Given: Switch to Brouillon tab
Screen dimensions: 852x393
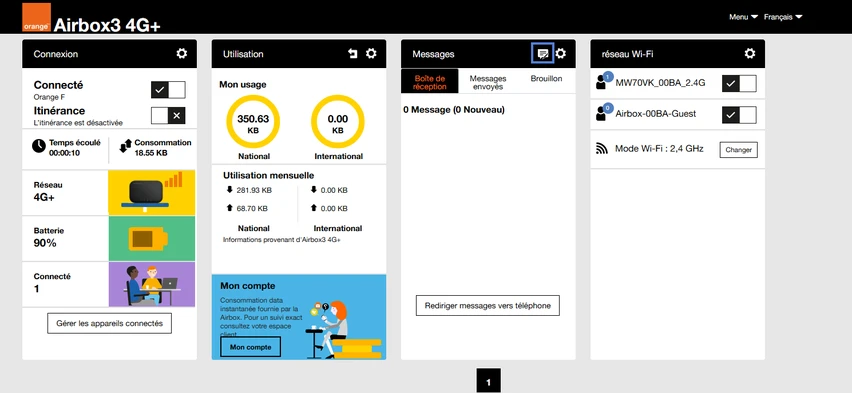Looking at the screenshot, I should click(x=546, y=79).
